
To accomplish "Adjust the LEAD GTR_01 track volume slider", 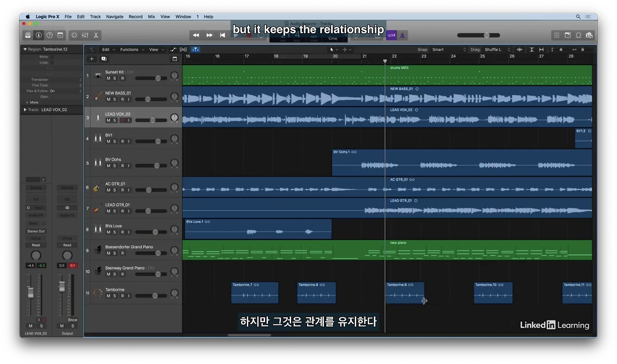I will 151,211.
